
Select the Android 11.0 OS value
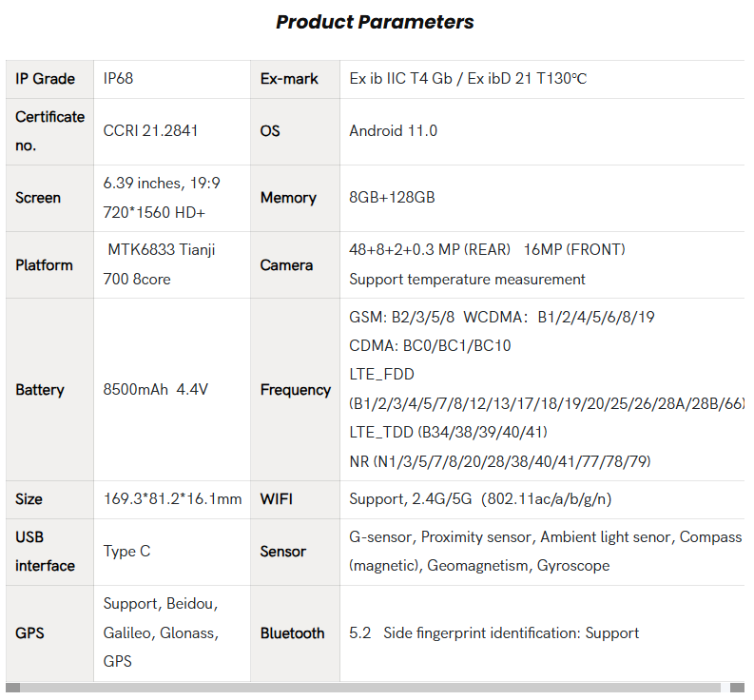point(393,131)
